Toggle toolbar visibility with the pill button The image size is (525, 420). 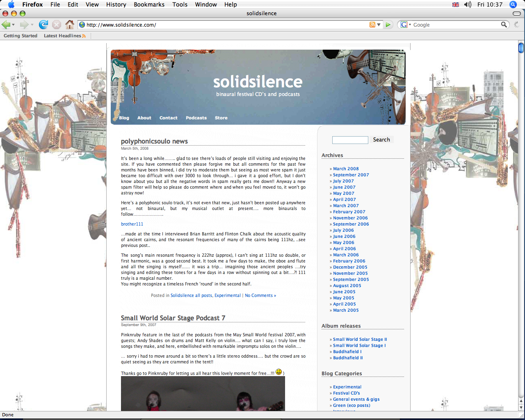pos(517,14)
